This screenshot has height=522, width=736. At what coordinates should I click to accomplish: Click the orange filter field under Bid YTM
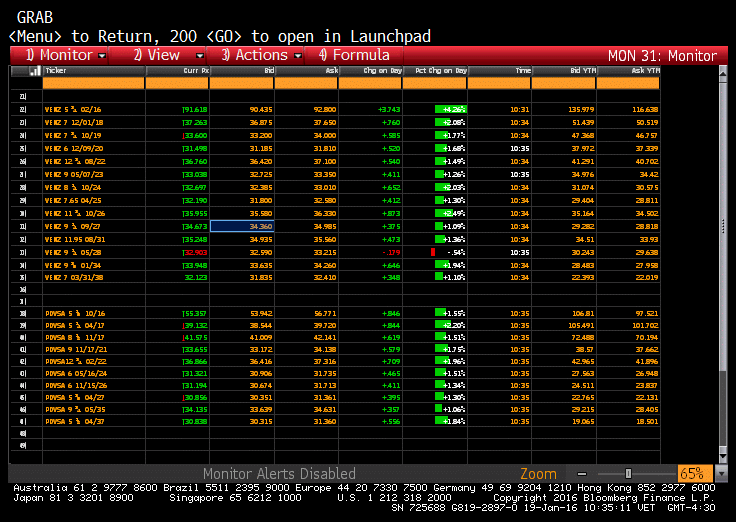click(x=564, y=84)
